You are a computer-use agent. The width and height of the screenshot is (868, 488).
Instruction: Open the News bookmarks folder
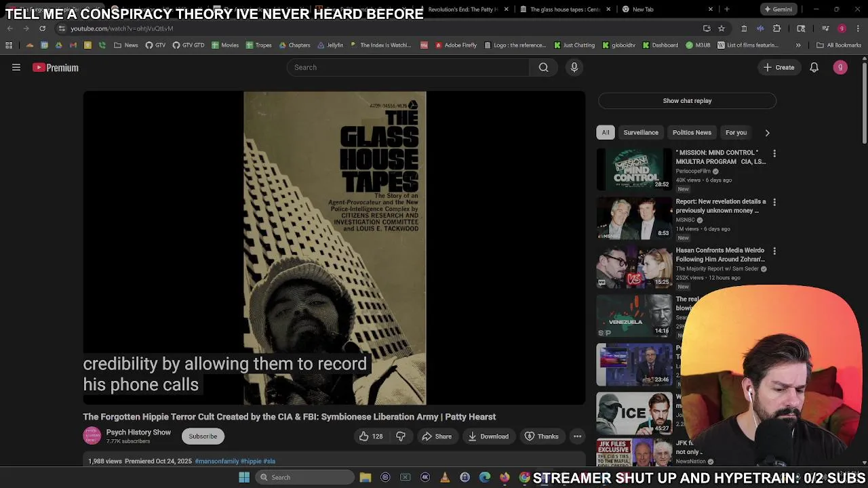pos(126,45)
